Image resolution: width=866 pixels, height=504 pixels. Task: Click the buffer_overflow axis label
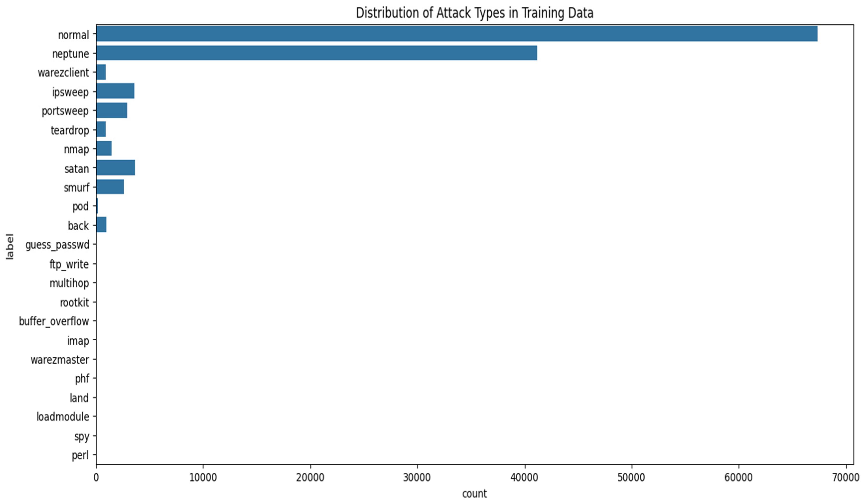coord(54,321)
